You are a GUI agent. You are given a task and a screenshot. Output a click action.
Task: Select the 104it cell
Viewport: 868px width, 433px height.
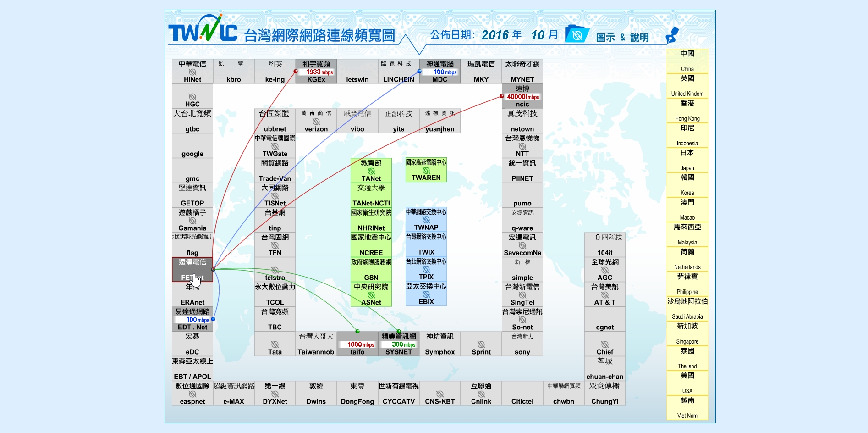click(605, 245)
